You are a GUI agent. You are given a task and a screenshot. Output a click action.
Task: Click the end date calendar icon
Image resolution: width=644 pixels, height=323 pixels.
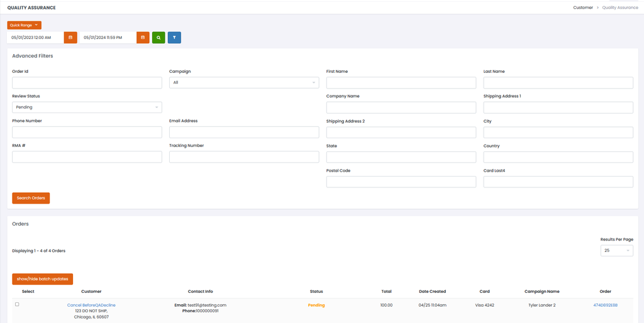[143, 38]
